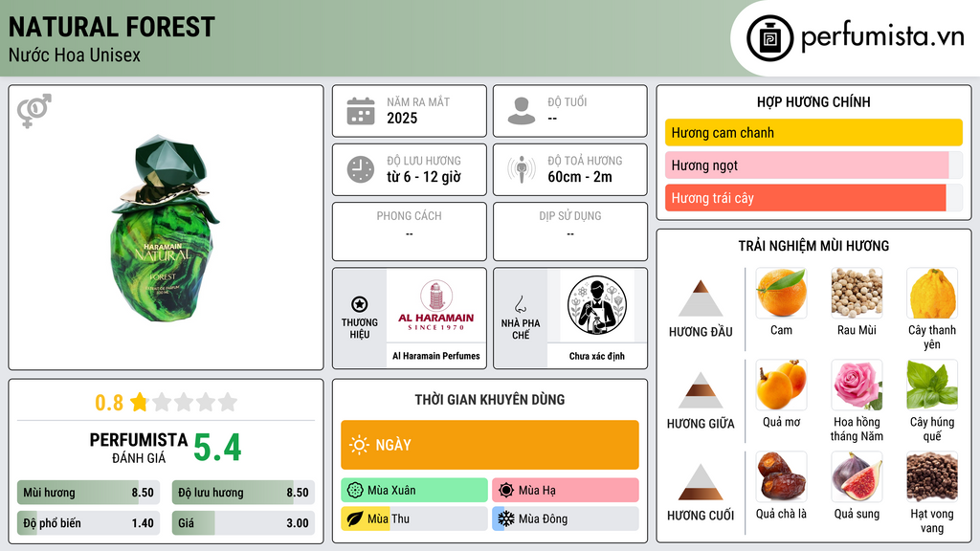
Task: Click the perfumista.vn perfume bottle logo icon
Action: (769, 38)
